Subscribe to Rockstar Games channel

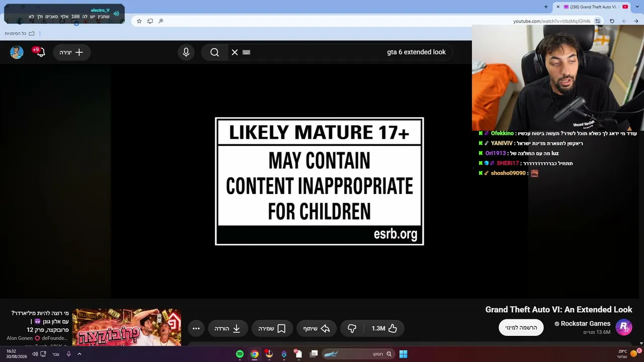[521, 327]
